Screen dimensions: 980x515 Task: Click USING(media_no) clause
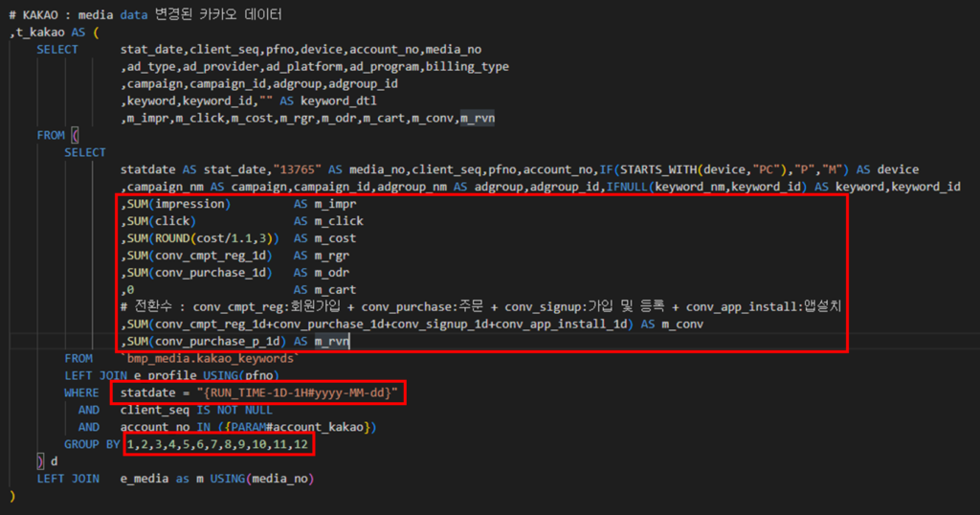(x=262, y=479)
